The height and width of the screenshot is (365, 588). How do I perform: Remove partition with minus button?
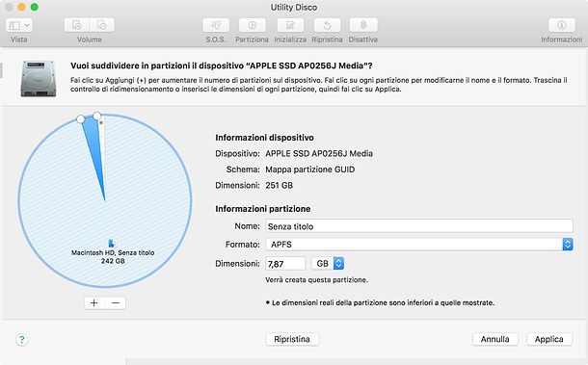click(x=116, y=302)
